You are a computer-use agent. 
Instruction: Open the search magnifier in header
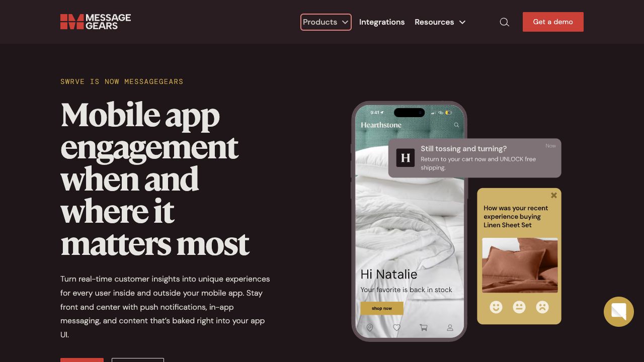[504, 22]
